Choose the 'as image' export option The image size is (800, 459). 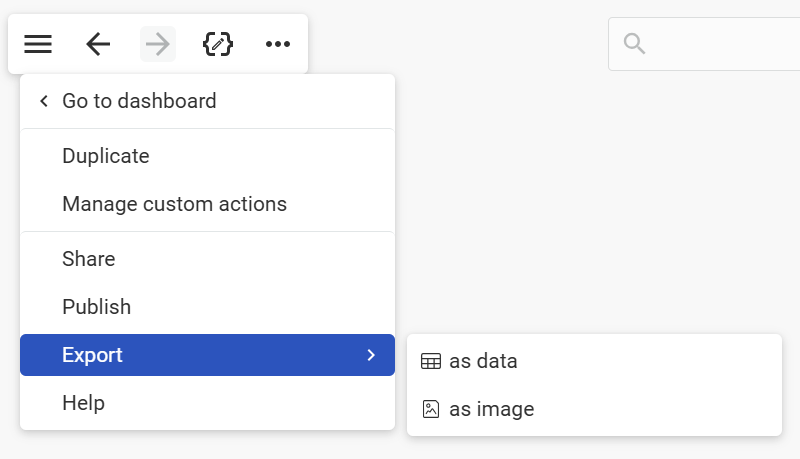click(492, 409)
